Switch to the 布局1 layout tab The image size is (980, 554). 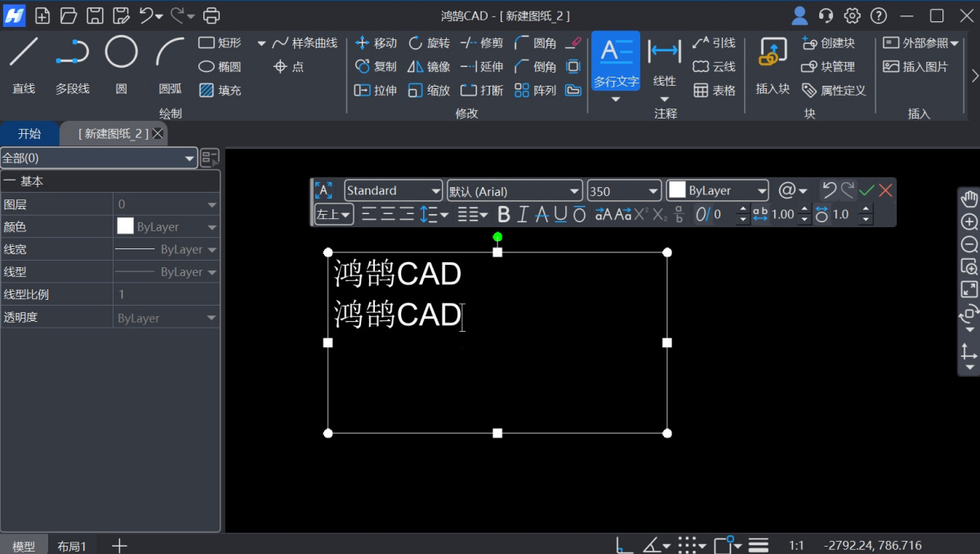(72, 545)
